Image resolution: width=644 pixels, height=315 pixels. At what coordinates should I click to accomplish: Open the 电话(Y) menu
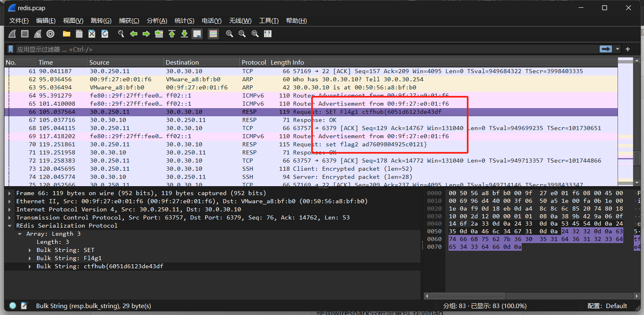212,21
